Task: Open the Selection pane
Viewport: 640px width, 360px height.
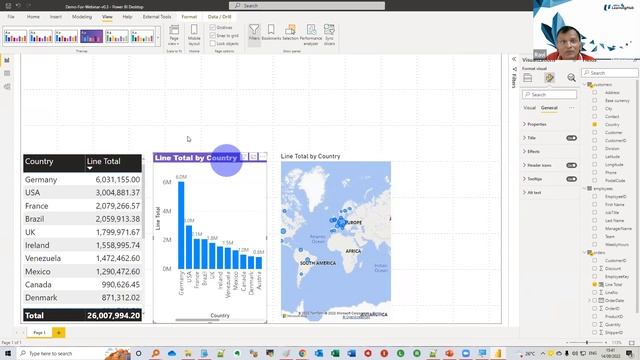Action: click(x=290, y=32)
